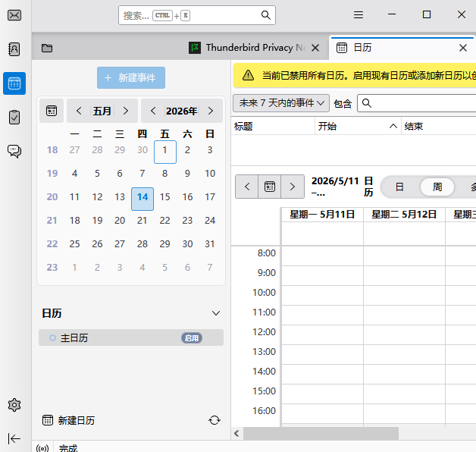The width and height of the screenshot is (476, 452).
Task: Click 新建日历 link
Action: coord(77,420)
